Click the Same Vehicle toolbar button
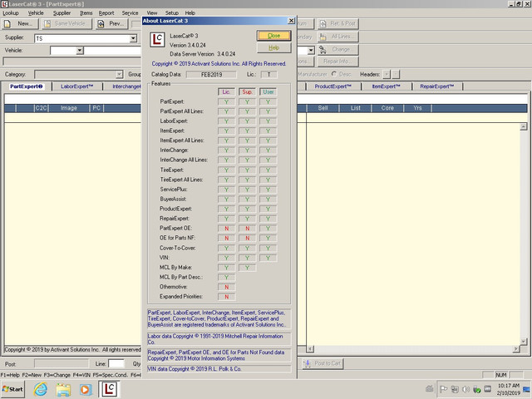Viewport: 532px width, 399px height. (66, 24)
